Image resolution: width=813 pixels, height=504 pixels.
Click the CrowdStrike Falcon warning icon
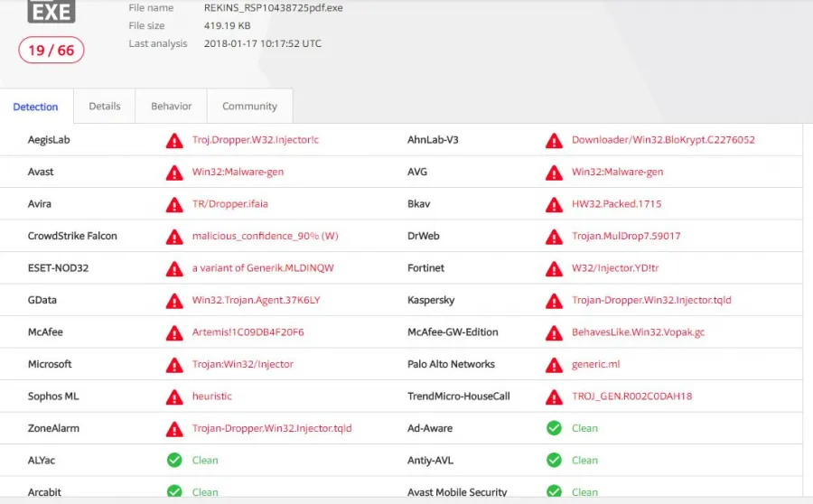pyautogui.click(x=174, y=237)
